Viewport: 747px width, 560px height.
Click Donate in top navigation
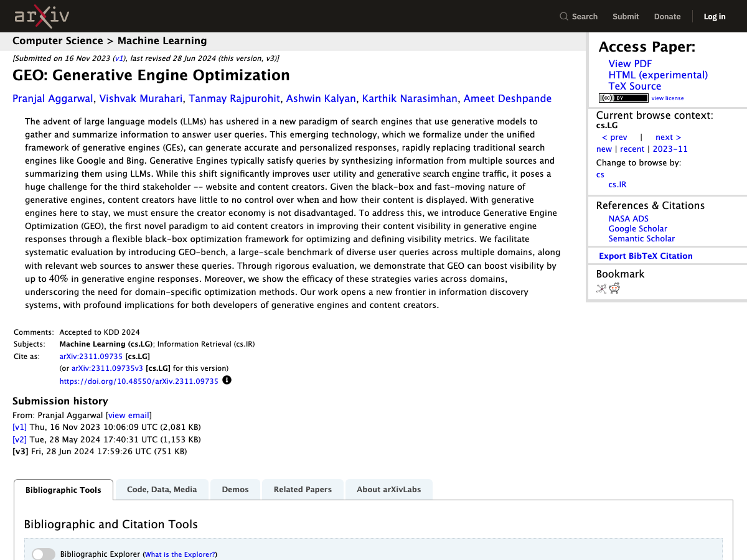(667, 17)
